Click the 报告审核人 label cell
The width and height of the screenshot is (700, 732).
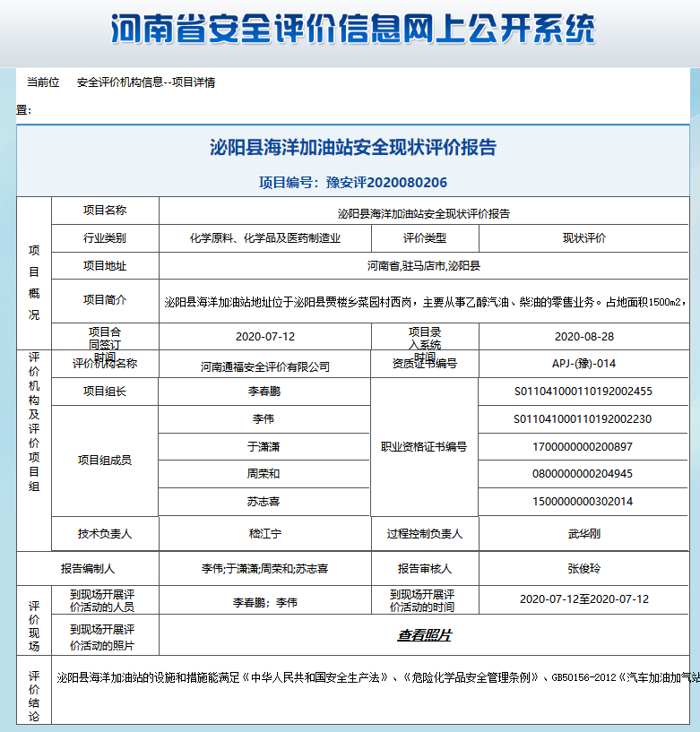(x=425, y=569)
